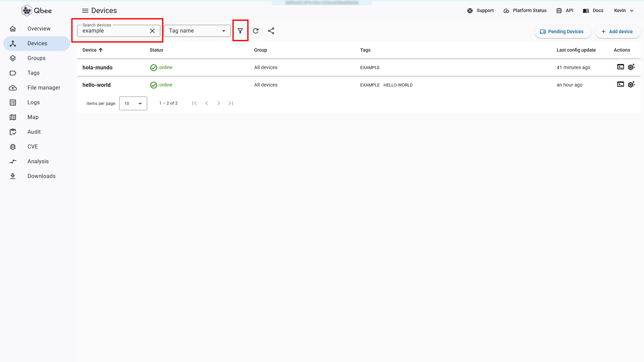Click the Groups layers icon
644x362 pixels.
(x=13, y=58)
